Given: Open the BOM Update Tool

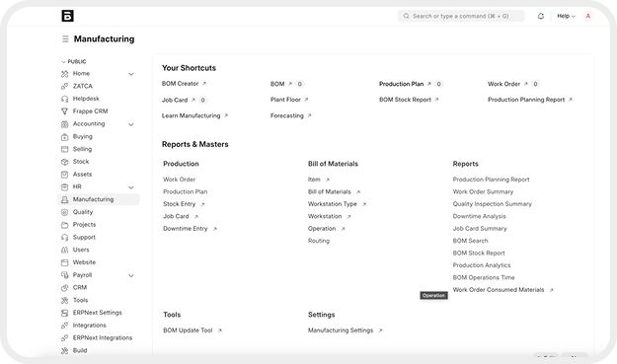Looking at the screenshot, I should (x=193, y=330).
